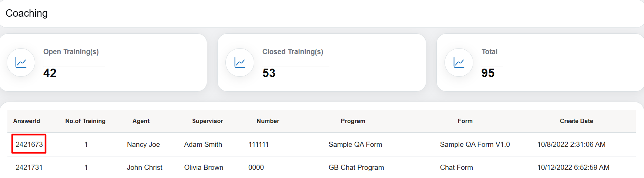Select the Closed Training(s) count 53

(x=269, y=73)
